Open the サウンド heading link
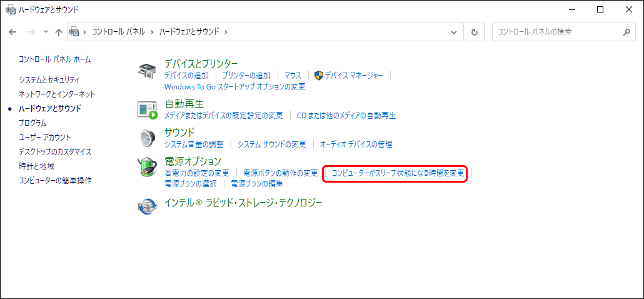 (179, 132)
